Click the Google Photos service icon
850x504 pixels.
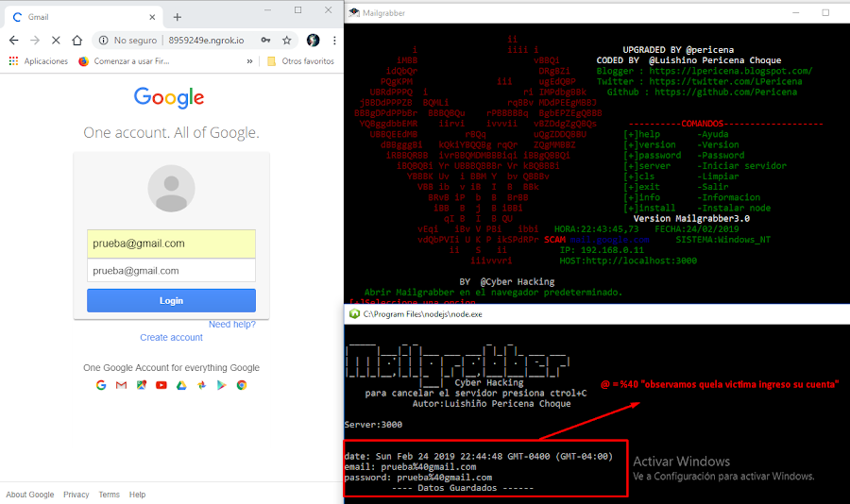202,385
